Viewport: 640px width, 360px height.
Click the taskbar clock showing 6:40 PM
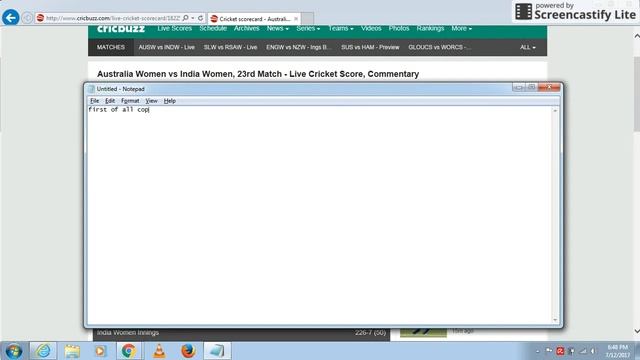pyautogui.click(x=618, y=351)
